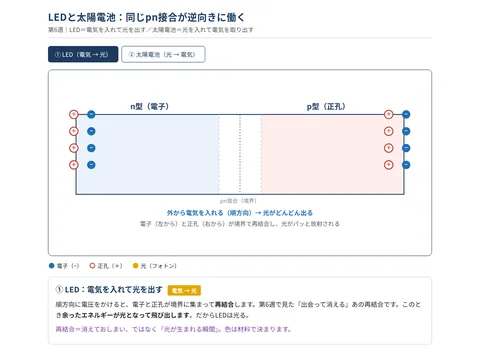
Task: Click the topmost hole (+) left of n型 region
Action: pyautogui.click(x=74, y=114)
